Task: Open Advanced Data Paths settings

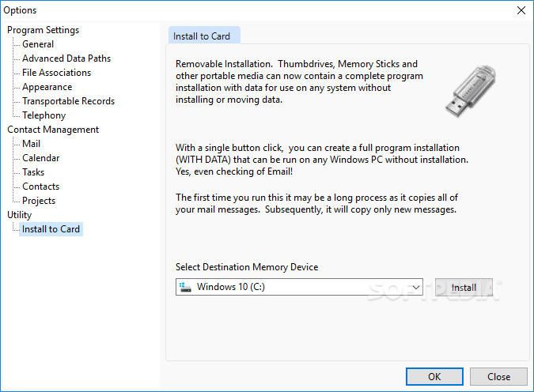Action: (x=66, y=58)
